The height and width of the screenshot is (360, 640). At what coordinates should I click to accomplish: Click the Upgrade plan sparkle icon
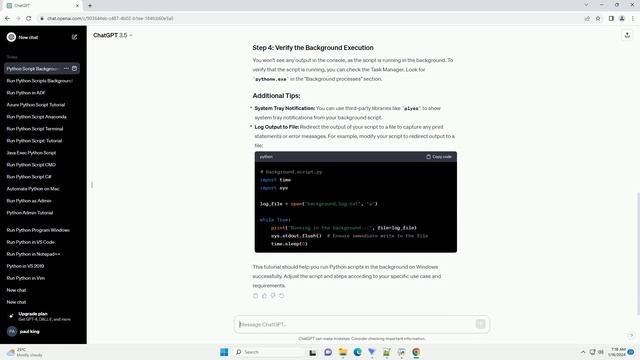[x=11, y=316]
